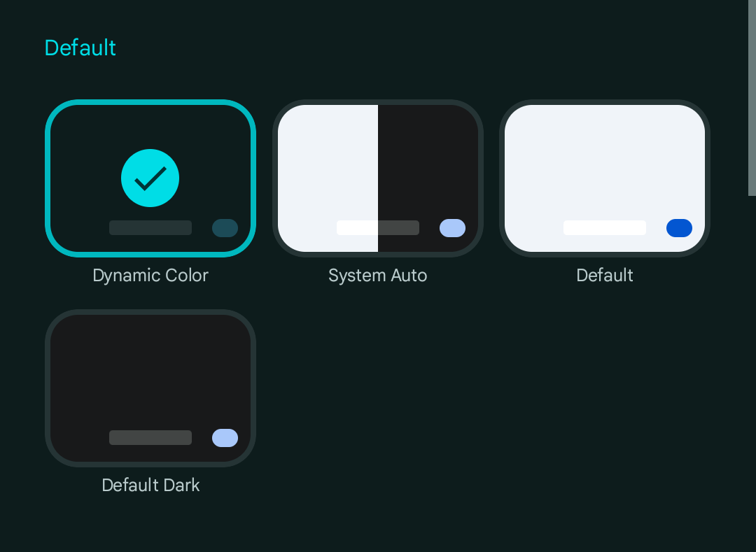Viewport: 756px width, 552px height.
Task: Click the Default Dark label
Action: tap(150, 485)
